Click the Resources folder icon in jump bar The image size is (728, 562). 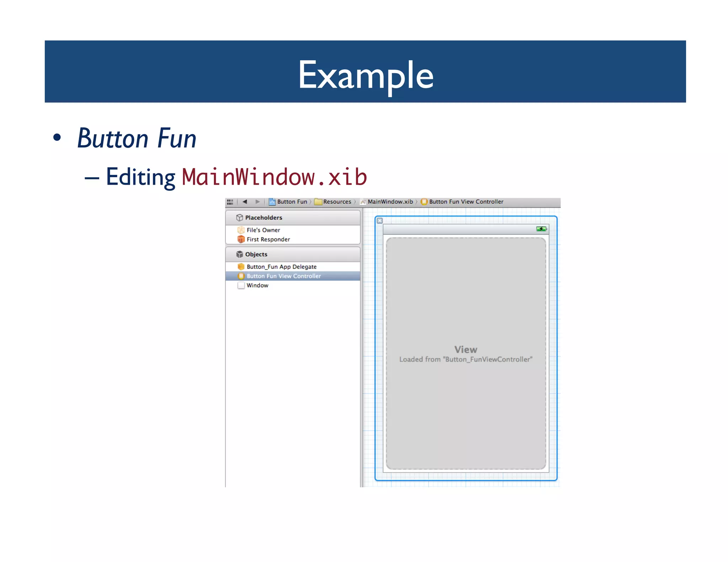pos(318,202)
